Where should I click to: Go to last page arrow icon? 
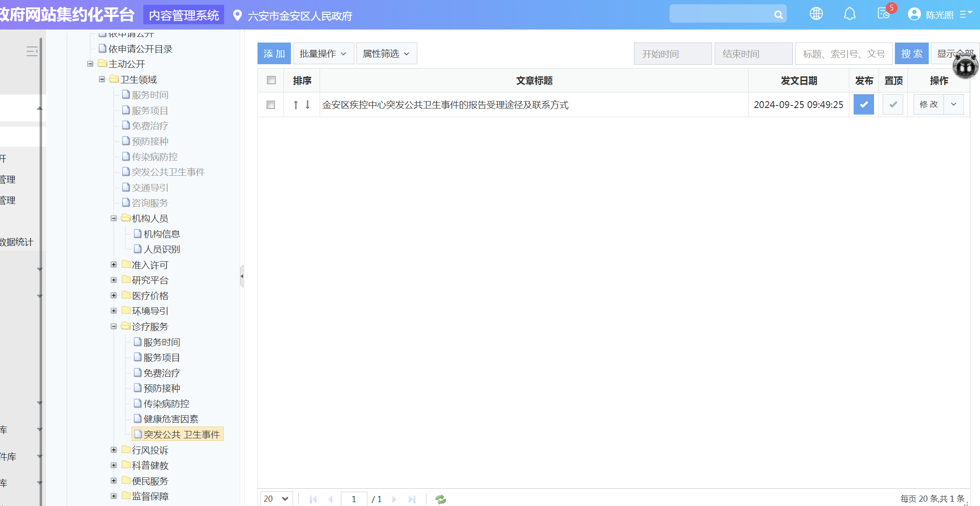click(x=412, y=499)
